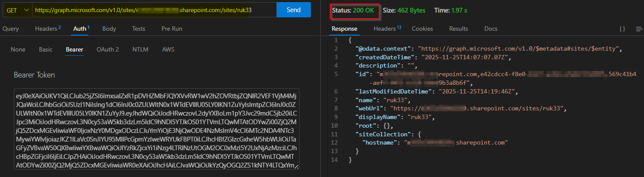Select NTLM authentication
Image resolution: width=644 pixels, height=177 pixels.
[141, 49]
